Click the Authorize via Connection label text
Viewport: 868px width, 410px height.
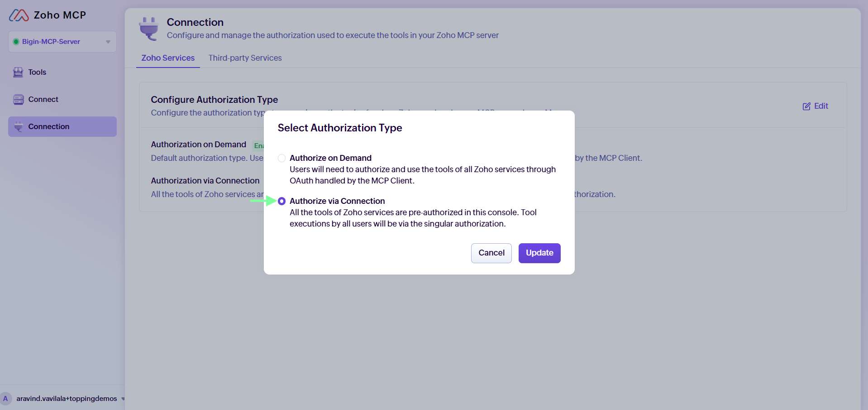tap(337, 201)
